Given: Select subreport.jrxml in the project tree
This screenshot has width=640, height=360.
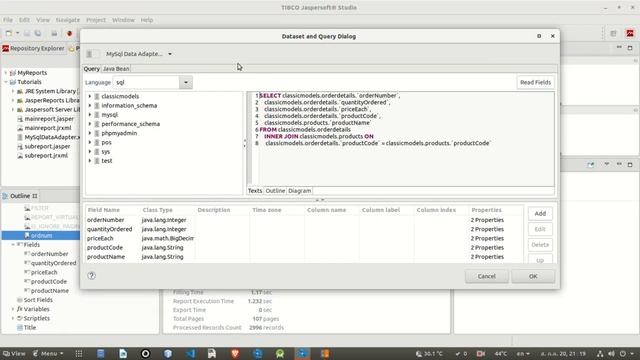Looking at the screenshot, I should tap(46, 156).
